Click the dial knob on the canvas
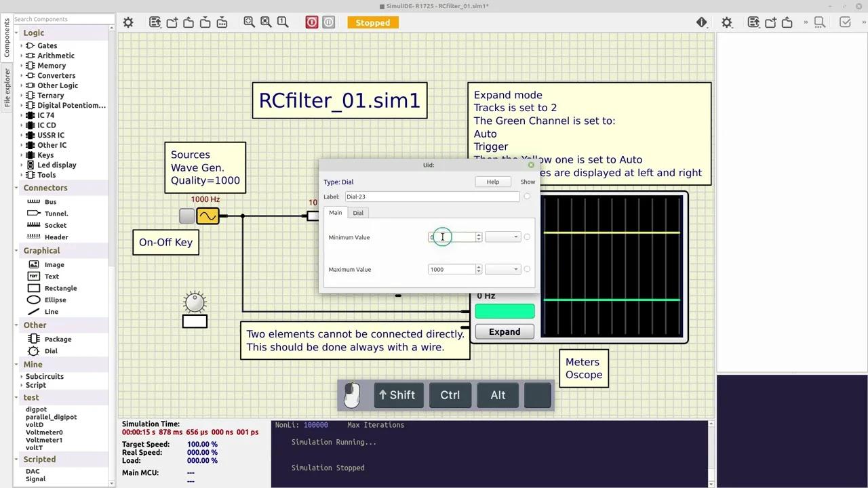868x488 pixels. pos(195,302)
